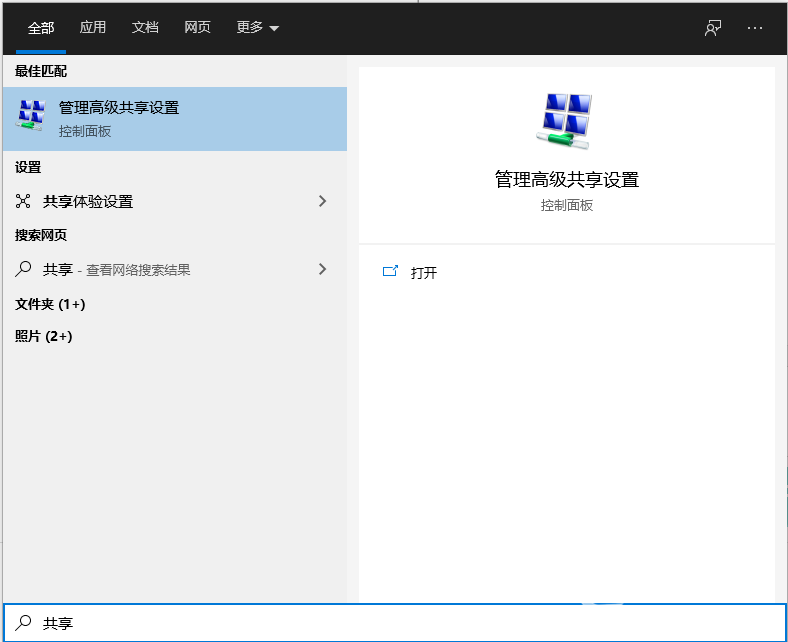
Task: Click the feedback icon in top bar
Action: (x=713, y=28)
